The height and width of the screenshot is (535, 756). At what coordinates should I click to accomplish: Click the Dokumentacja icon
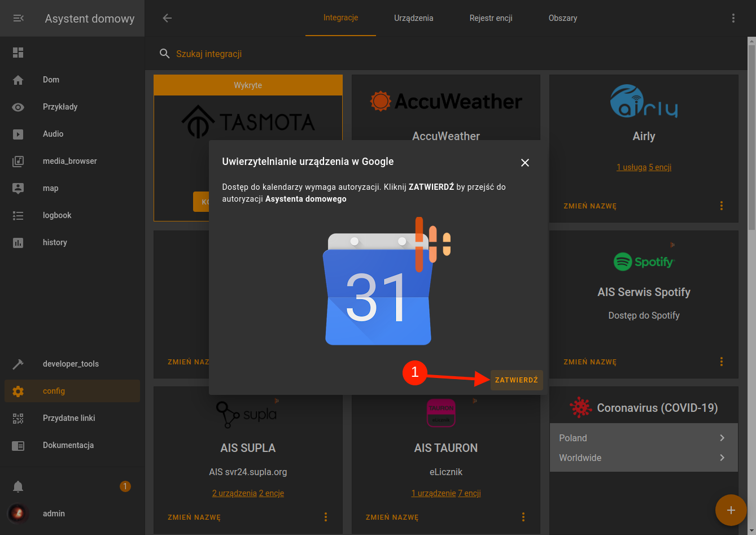coord(18,445)
